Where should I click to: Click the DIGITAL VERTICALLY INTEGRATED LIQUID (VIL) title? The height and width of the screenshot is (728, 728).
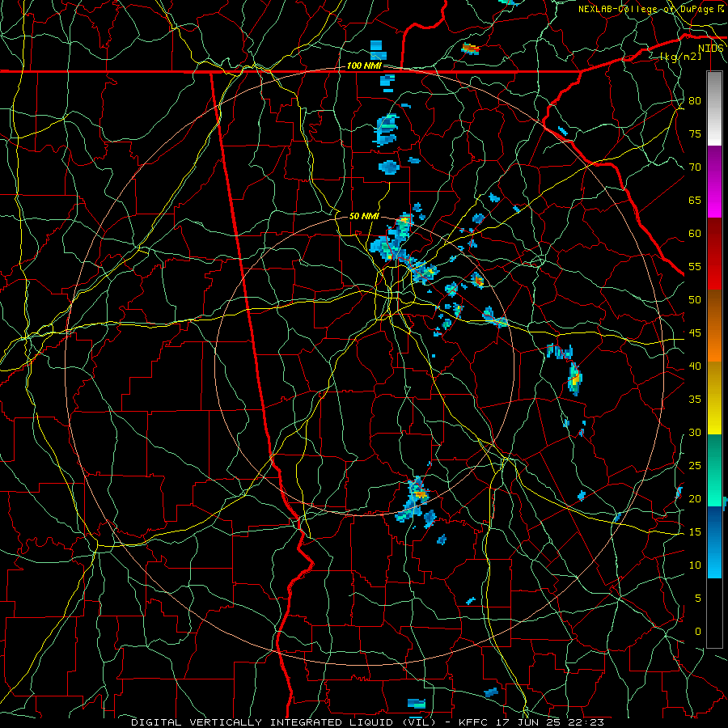283,722
